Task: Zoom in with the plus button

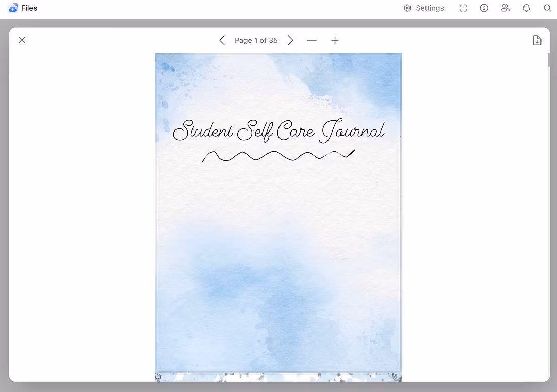Action: 335,40
